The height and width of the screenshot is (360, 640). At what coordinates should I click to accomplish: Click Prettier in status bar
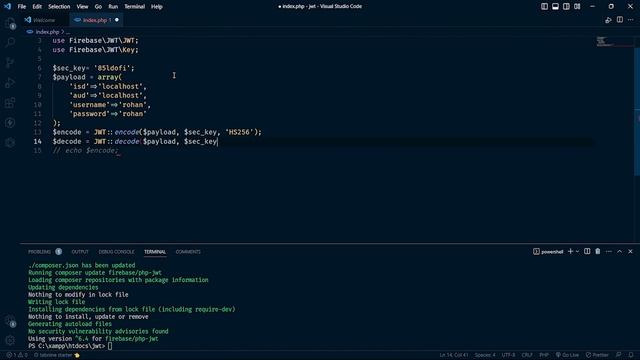point(597,355)
